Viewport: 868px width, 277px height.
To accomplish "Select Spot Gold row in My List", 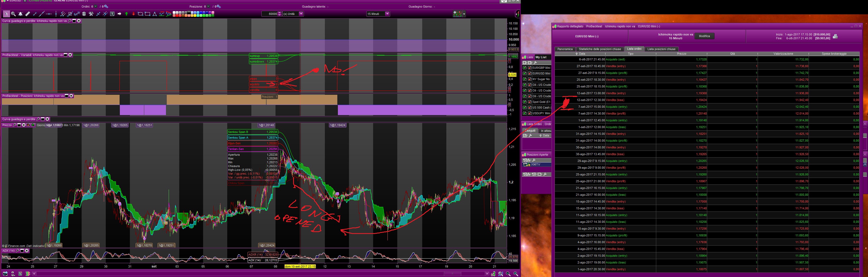I will tap(541, 102).
